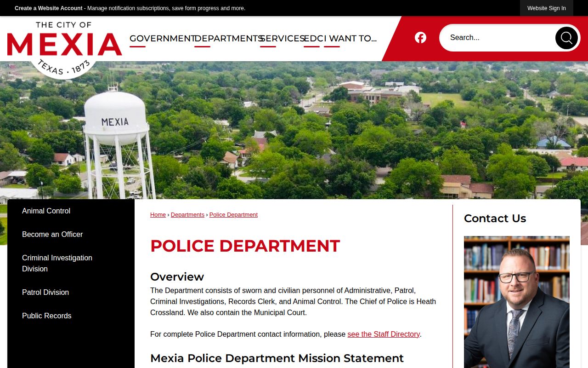
Task: Click the search magnifier button
Action: tap(566, 38)
